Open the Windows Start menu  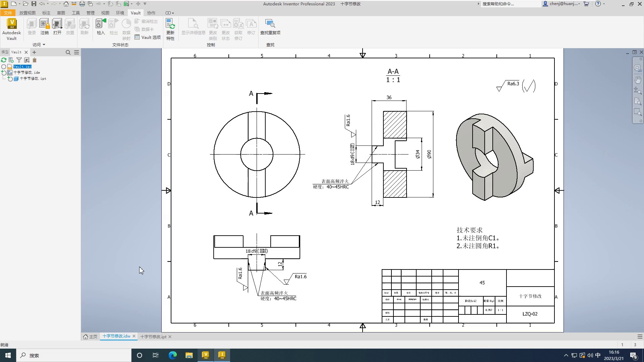[8, 355]
